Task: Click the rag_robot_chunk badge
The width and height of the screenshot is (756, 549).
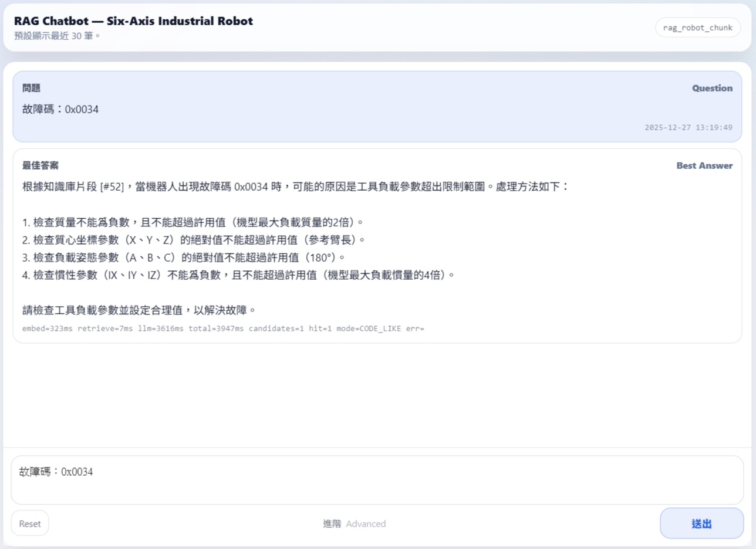Action: point(697,28)
